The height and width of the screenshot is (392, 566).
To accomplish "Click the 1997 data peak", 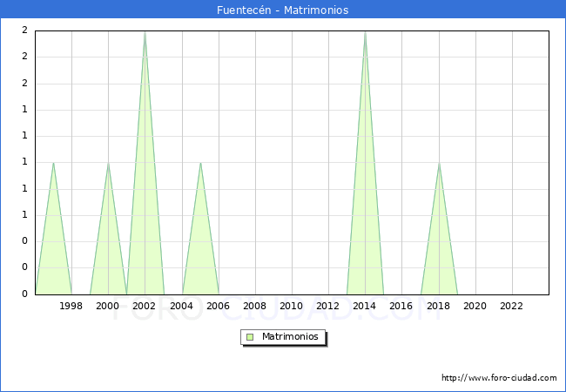I will [53, 164].
